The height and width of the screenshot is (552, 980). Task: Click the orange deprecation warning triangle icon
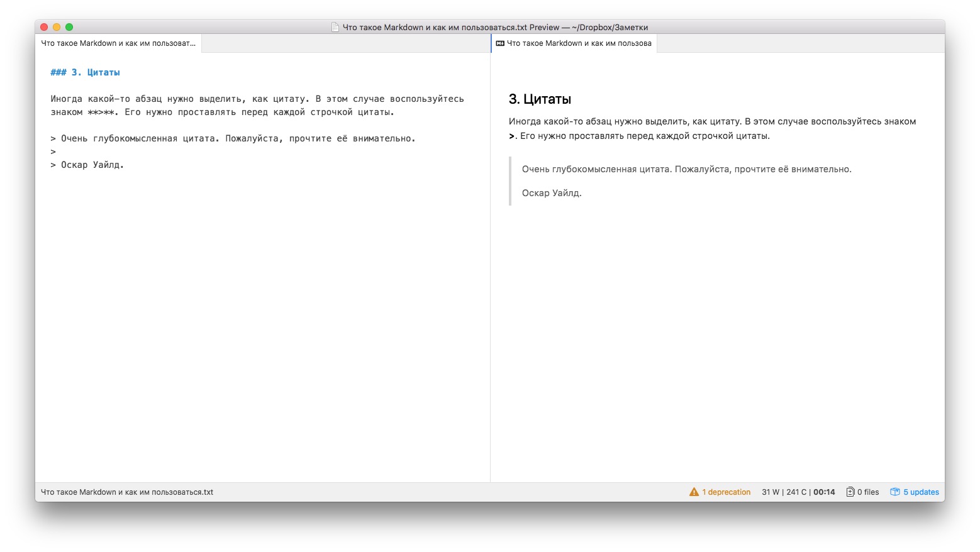694,492
